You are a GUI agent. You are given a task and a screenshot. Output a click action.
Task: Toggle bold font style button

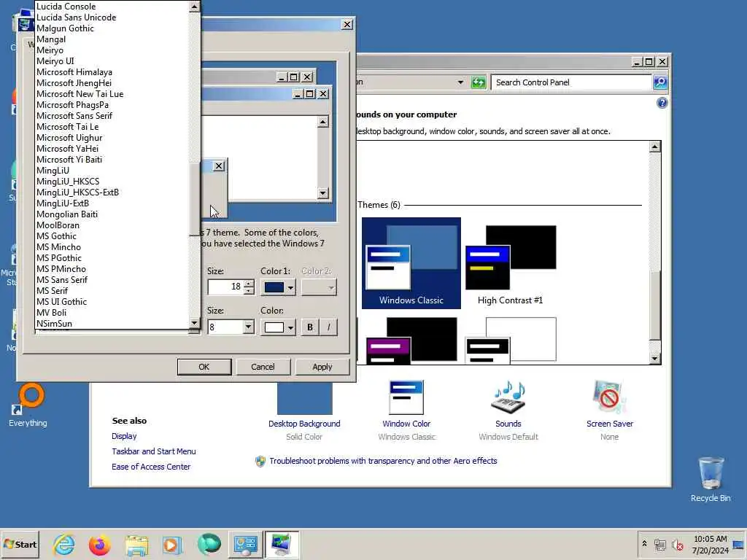(x=310, y=327)
